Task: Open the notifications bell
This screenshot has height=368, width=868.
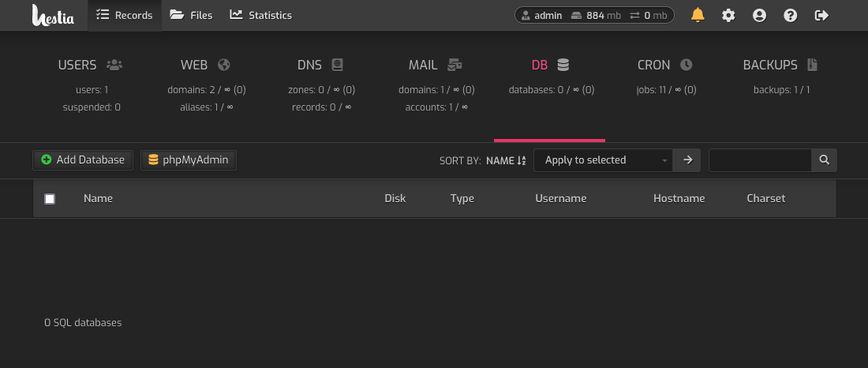Action: tap(698, 15)
